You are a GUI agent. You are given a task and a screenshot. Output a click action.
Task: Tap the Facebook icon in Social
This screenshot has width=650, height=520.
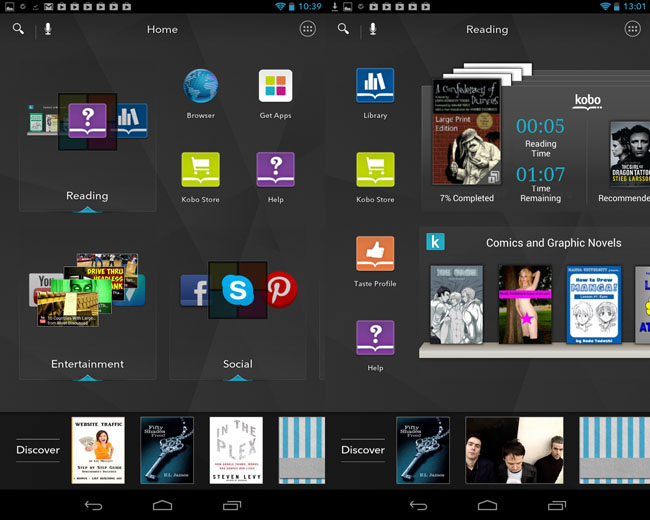pyautogui.click(x=195, y=290)
